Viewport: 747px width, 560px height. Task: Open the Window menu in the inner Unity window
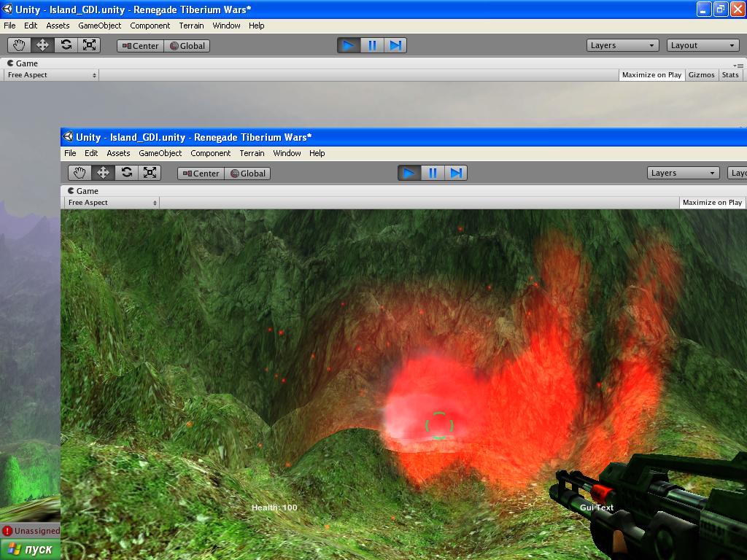[x=287, y=153]
